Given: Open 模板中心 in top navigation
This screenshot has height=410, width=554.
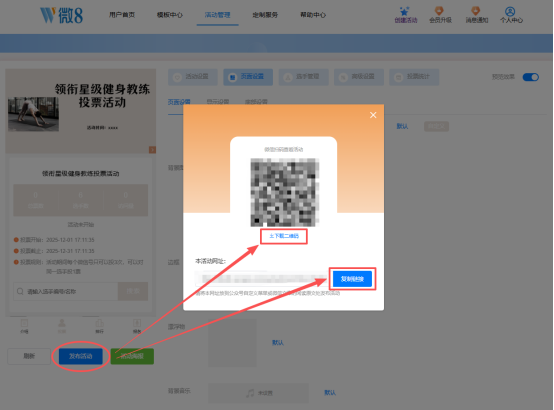Looking at the screenshot, I should (x=170, y=15).
